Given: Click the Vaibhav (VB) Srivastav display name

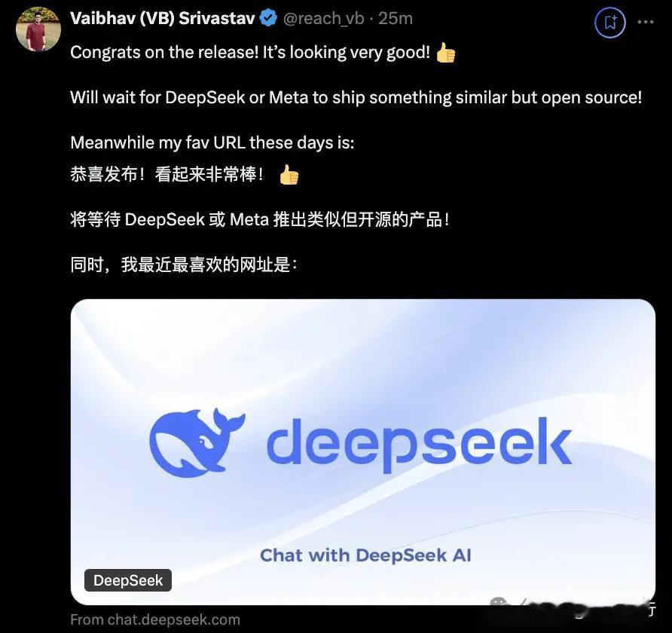Looking at the screenshot, I should [163, 18].
